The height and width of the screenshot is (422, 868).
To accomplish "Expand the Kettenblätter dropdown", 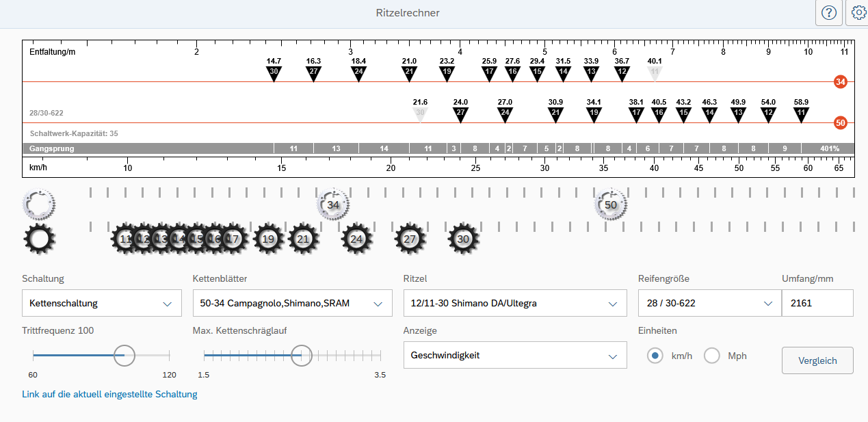I will tap(292, 303).
